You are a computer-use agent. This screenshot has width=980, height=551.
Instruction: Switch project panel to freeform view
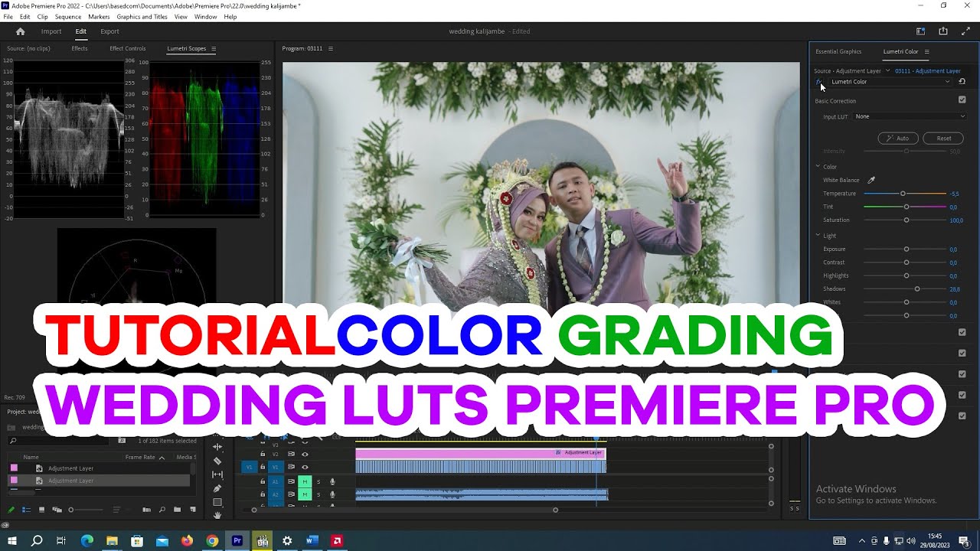[57, 510]
